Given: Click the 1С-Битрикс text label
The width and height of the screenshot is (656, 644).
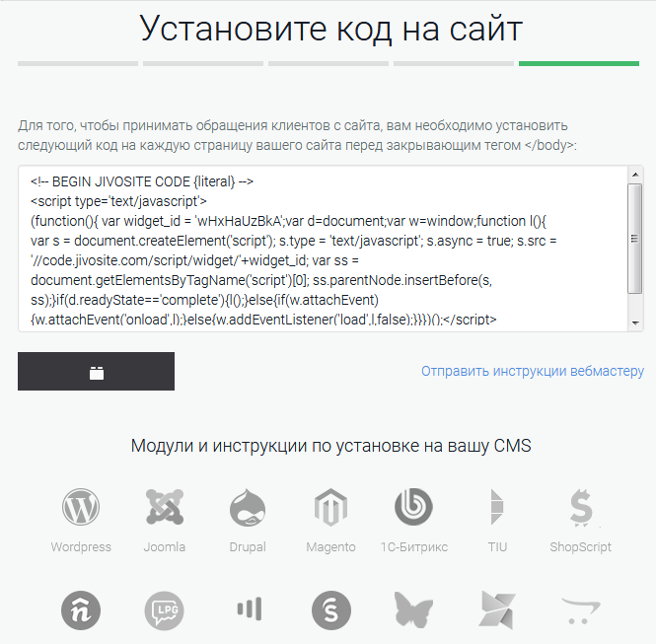Looking at the screenshot, I should pyautogui.click(x=413, y=547).
